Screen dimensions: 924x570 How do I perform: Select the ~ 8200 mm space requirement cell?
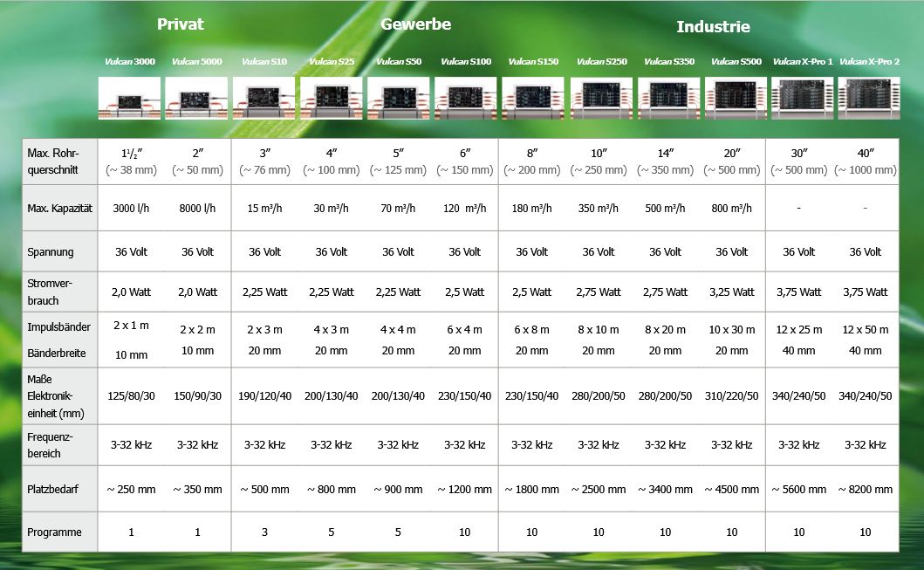coord(865,490)
